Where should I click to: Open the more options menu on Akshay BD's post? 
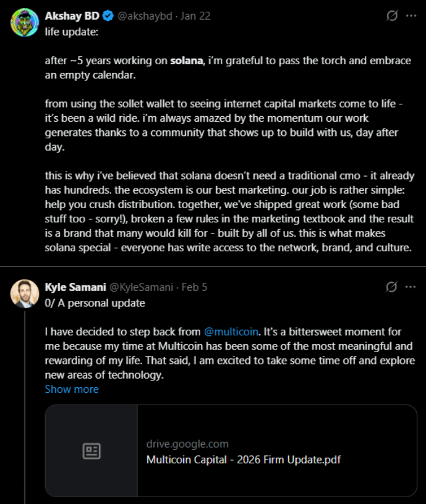tap(411, 16)
